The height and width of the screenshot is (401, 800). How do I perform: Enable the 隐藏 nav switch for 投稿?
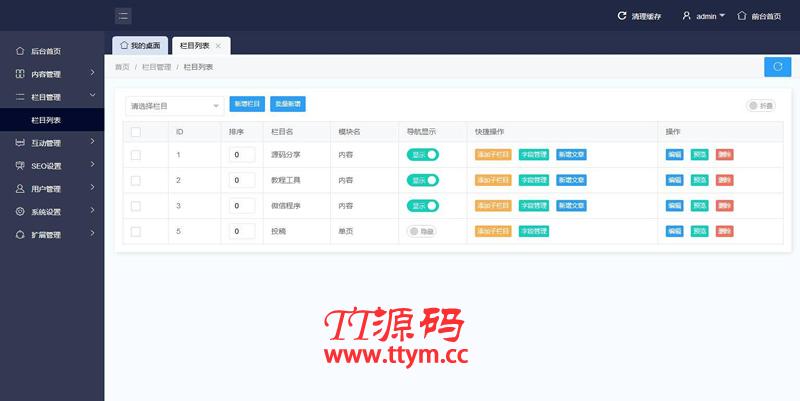tap(421, 231)
